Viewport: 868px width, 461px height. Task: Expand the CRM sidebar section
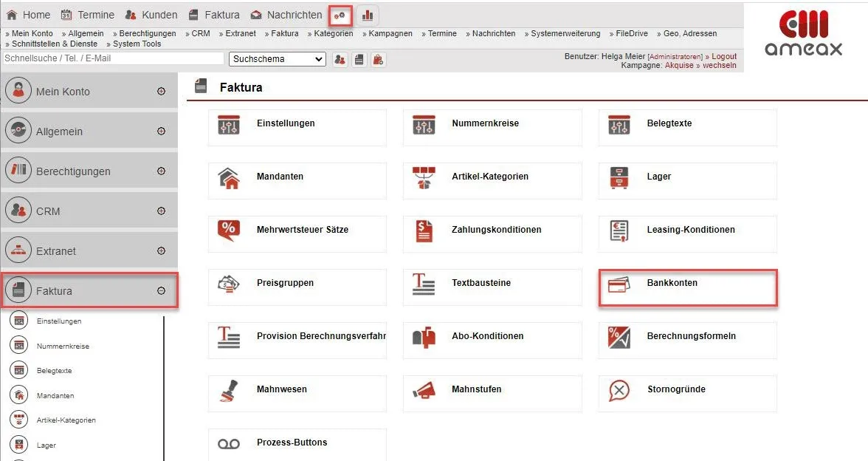pyautogui.click(x=161, y=211)
